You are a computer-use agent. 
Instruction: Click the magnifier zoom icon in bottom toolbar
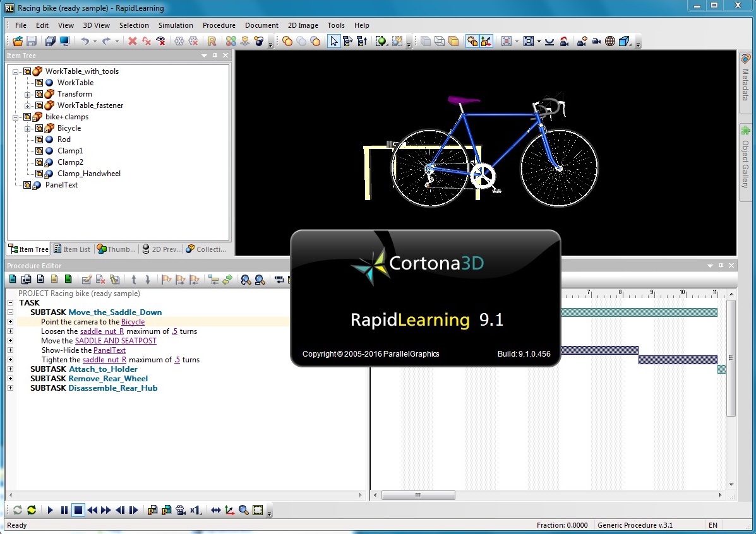244,510
